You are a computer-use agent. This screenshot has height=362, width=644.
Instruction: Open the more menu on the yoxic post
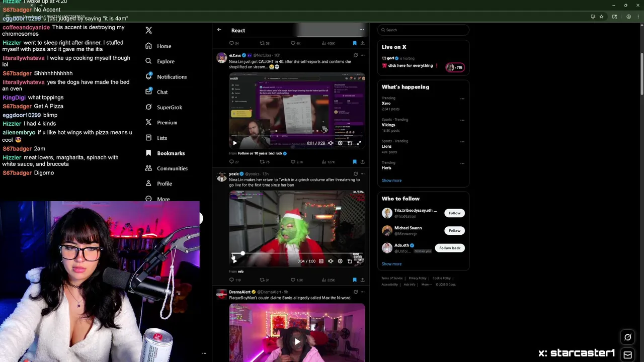click(x=362, y=174)
